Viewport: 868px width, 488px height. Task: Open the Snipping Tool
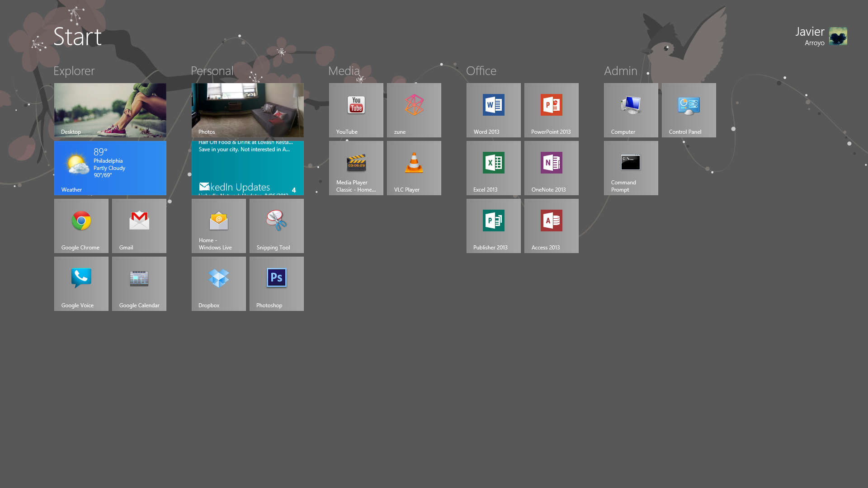[276, 225]
